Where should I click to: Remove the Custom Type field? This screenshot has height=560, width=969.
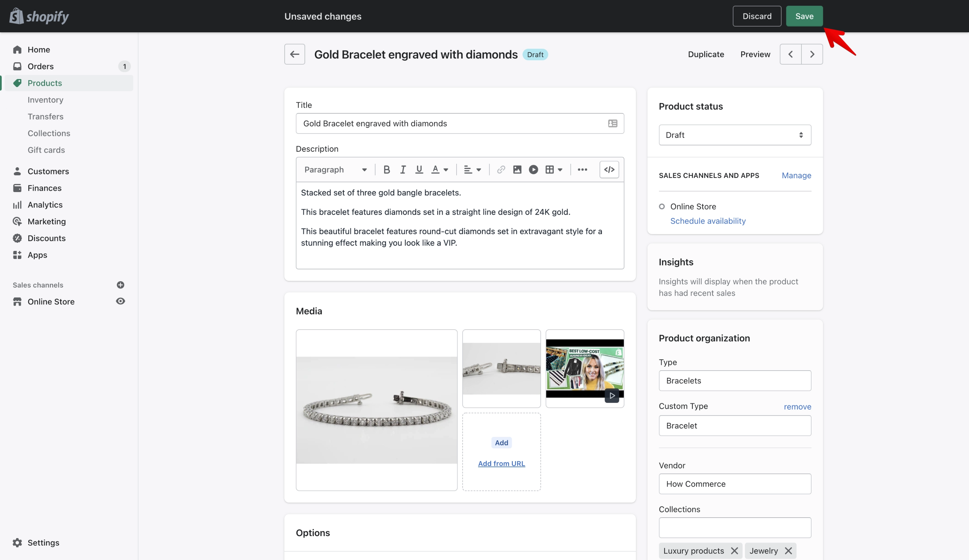pos(797,406)
